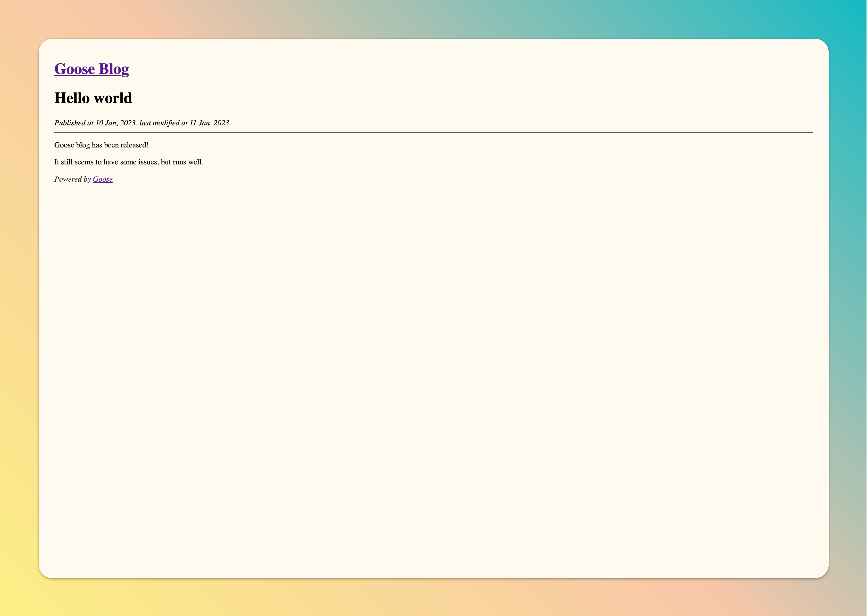Click the word Goose in the header link
Image resolution: width=867 pixels, height=616 pixels.
click(75, 69)
